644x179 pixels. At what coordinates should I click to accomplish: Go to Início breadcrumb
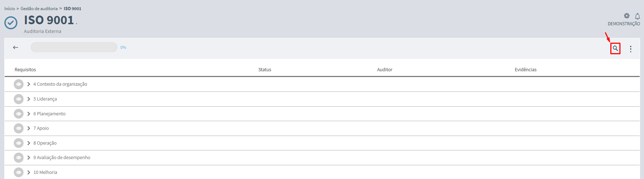(x=10, y=9)
